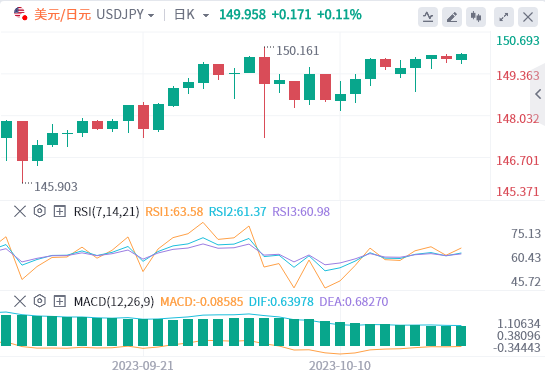545x374 pixels.
Task: Open RSI indicator settings
Action: (x=40, y=211)
